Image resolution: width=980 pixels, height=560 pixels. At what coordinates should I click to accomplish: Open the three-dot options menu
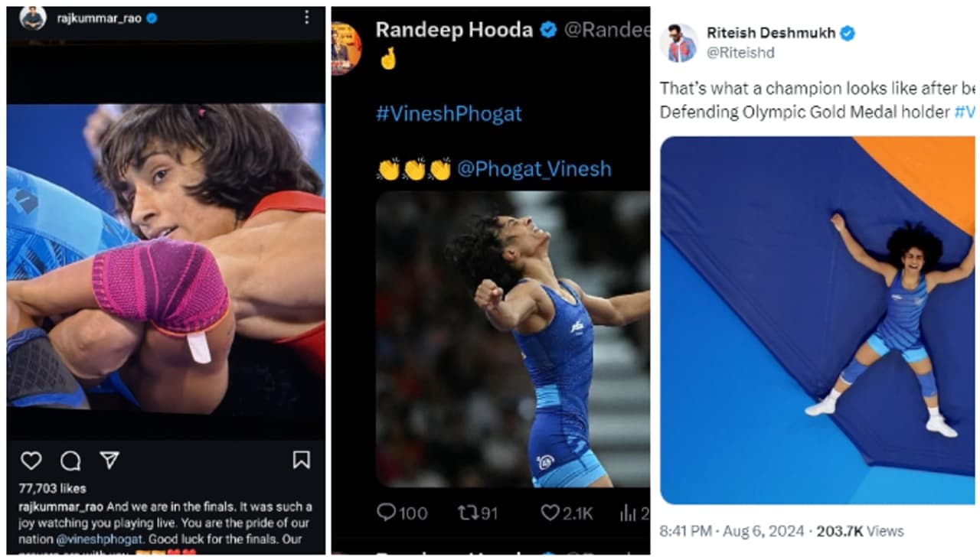(307, 18)
